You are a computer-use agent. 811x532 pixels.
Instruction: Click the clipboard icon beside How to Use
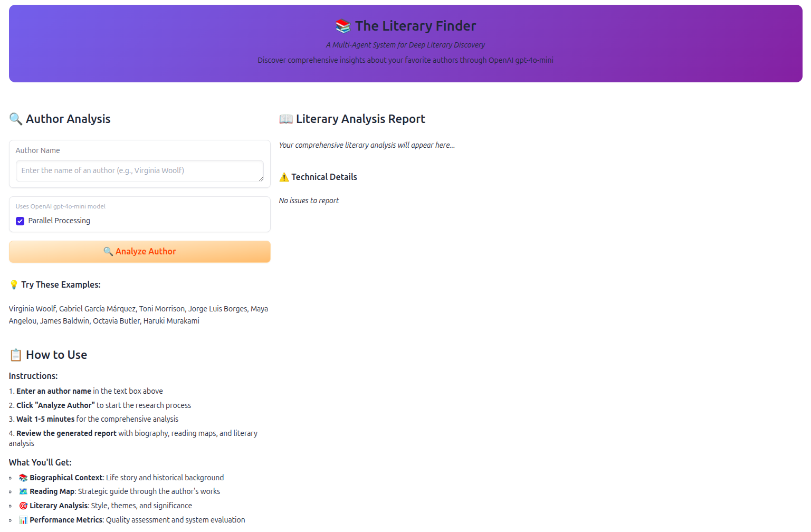coord(15,355)
